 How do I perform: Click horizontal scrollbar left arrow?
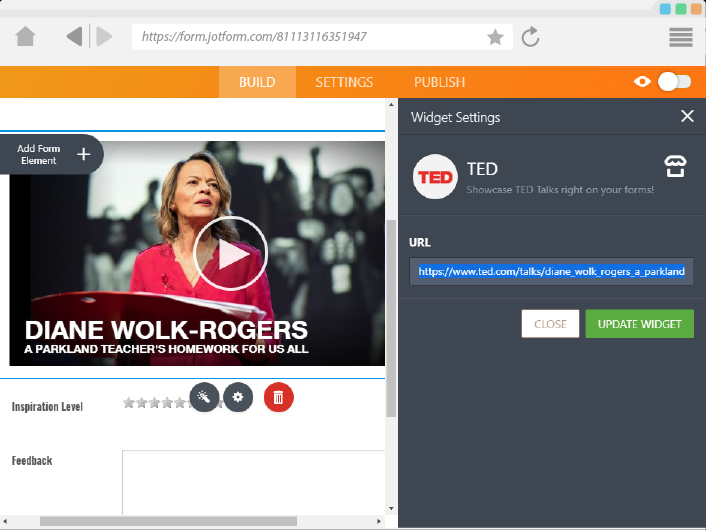(5, 521)
